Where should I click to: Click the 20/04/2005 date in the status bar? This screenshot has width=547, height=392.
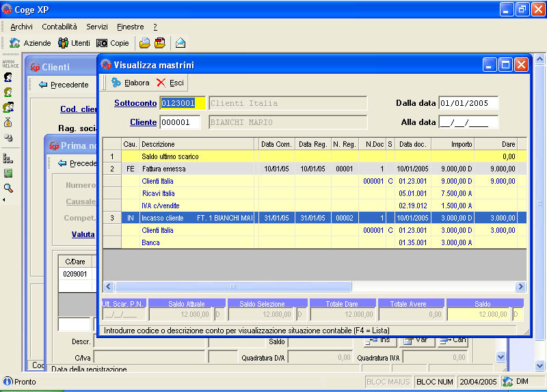(478, 382)
